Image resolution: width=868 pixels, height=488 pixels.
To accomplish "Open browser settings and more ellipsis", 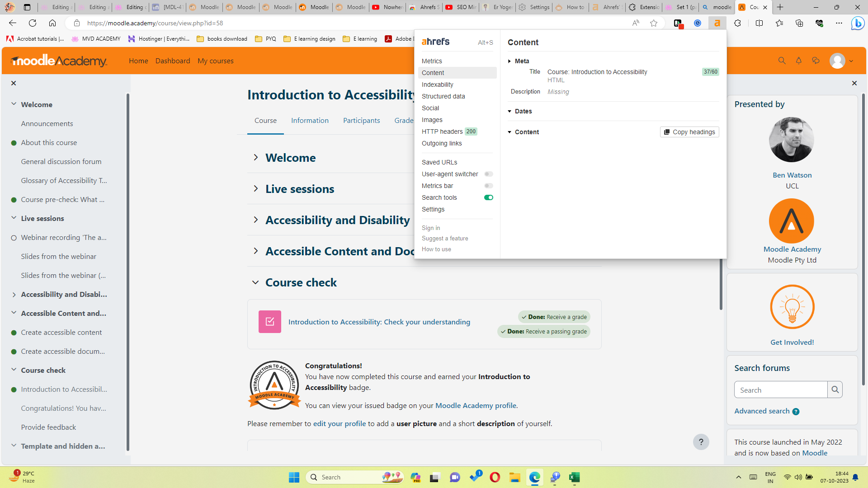I will coord(839,23).
